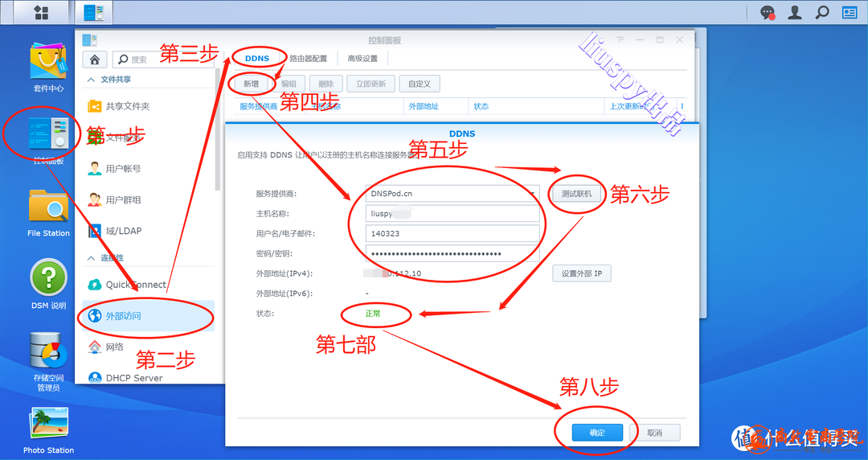
Task: Open service provider DNSPod.cn dropdown
Action: point(452,194)
